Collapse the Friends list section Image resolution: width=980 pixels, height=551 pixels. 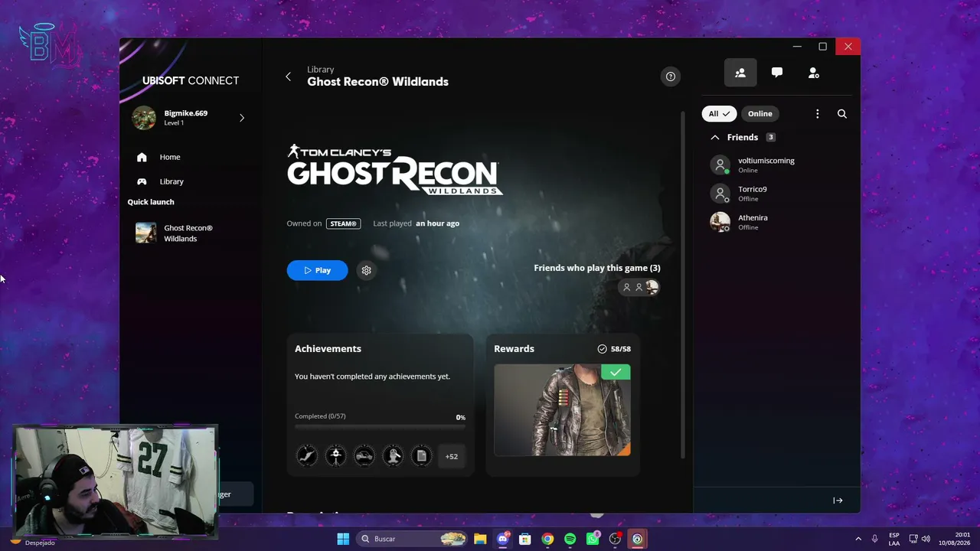coord(715,138)
